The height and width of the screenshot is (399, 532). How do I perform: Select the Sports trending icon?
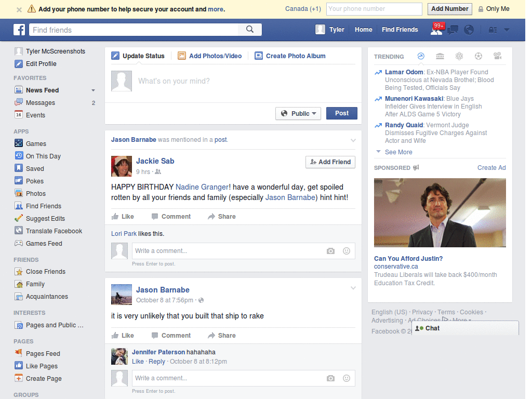point(478,56)
